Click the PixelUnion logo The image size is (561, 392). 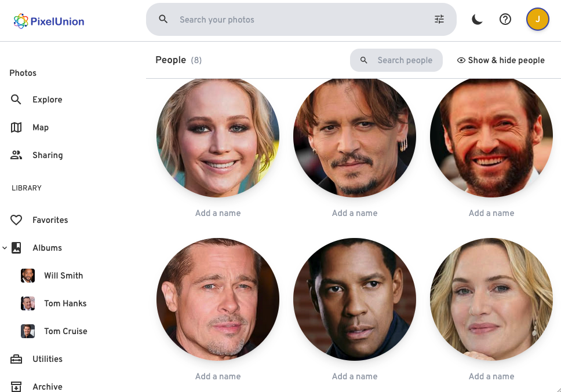point(49,21)
